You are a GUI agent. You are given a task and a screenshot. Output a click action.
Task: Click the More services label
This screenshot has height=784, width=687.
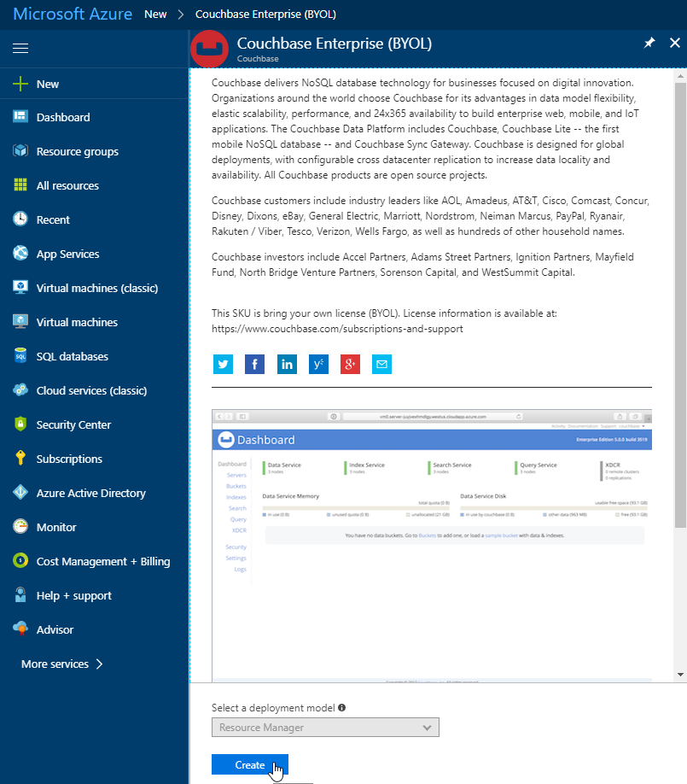(x=55, y=664)
